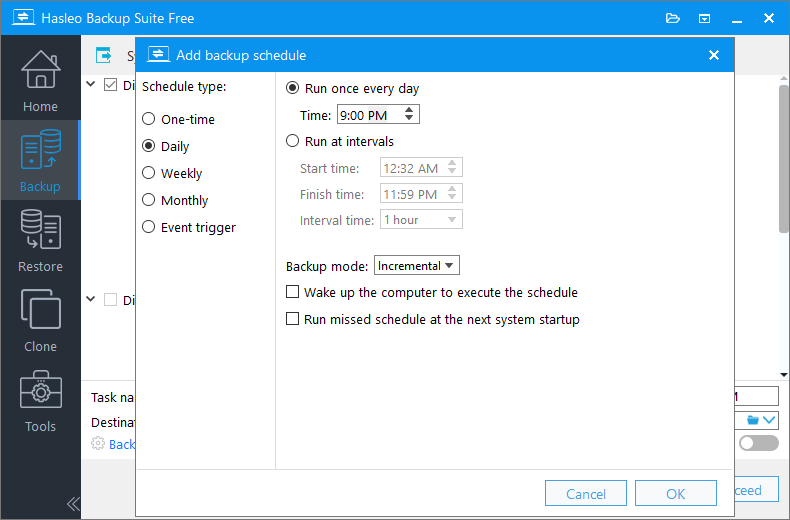Toggle the second disk checkbox in main window
Screen dimensions: 790x520
point(110,300)
